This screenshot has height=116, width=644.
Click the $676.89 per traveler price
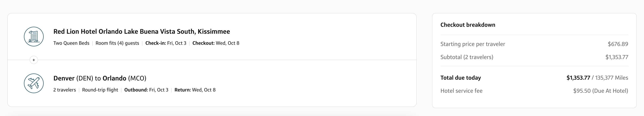click(x=618, y=44)
